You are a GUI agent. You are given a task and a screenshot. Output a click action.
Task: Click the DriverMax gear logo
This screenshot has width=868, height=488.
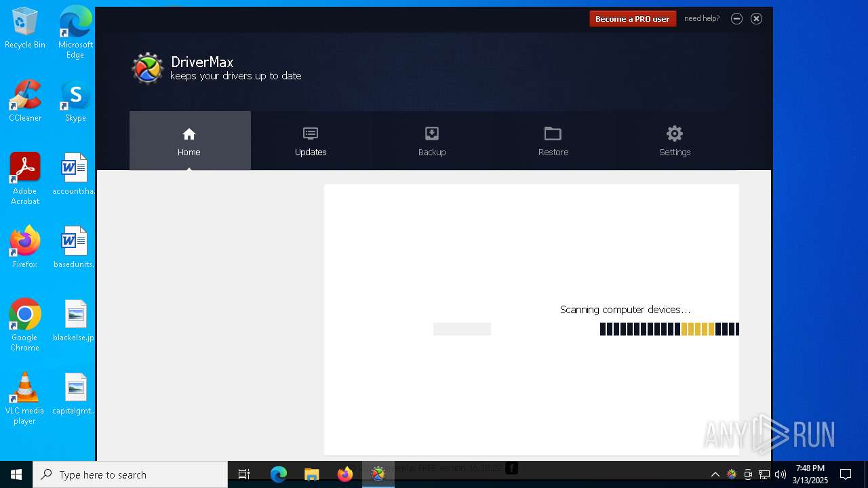click(147, 68)
